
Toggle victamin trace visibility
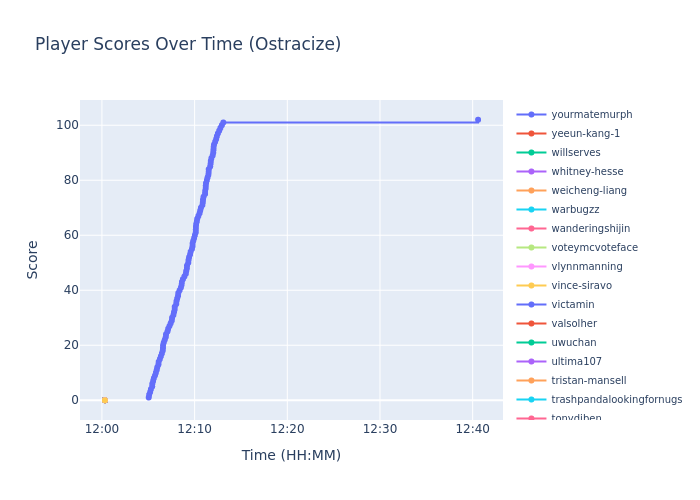(572, 305)
